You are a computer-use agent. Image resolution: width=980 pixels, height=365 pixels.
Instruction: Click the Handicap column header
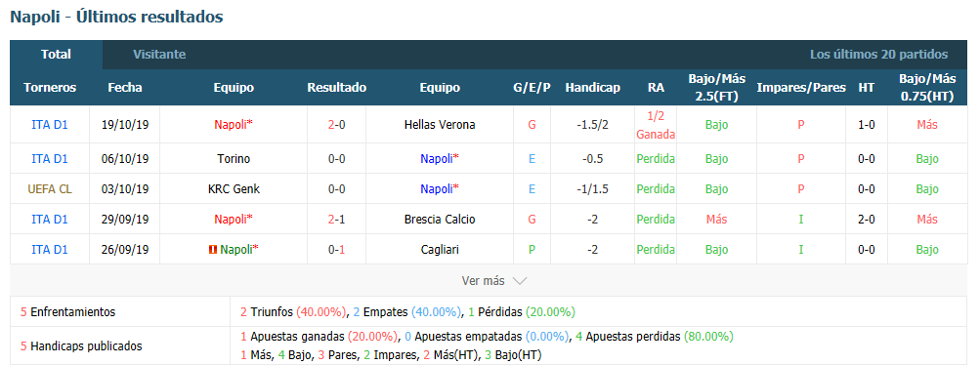pos(592,88)
